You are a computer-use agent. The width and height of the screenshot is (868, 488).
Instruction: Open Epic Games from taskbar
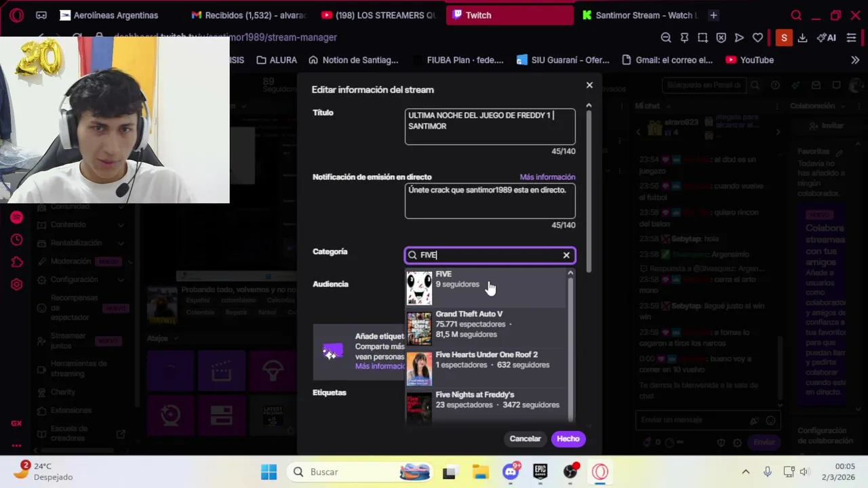[x=540, y=472]
